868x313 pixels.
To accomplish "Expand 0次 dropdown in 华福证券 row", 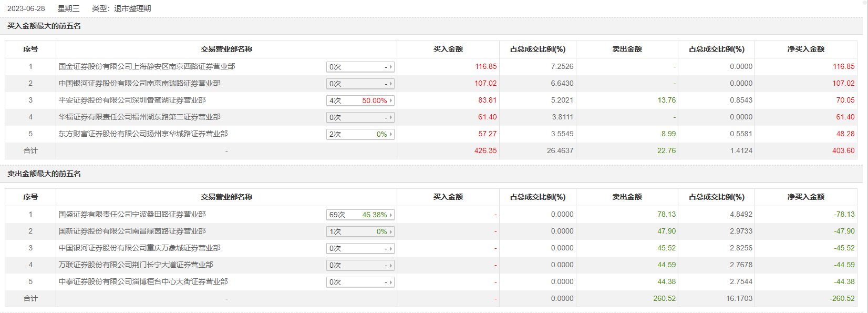I will click(360, 117).
